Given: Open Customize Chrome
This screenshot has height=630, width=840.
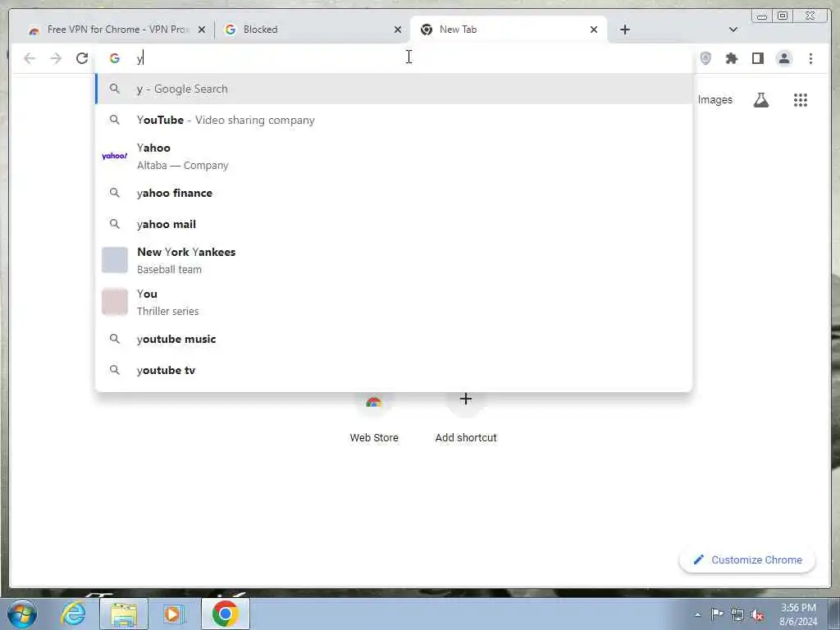Looking at the screenshot, I should click(747, 559).
